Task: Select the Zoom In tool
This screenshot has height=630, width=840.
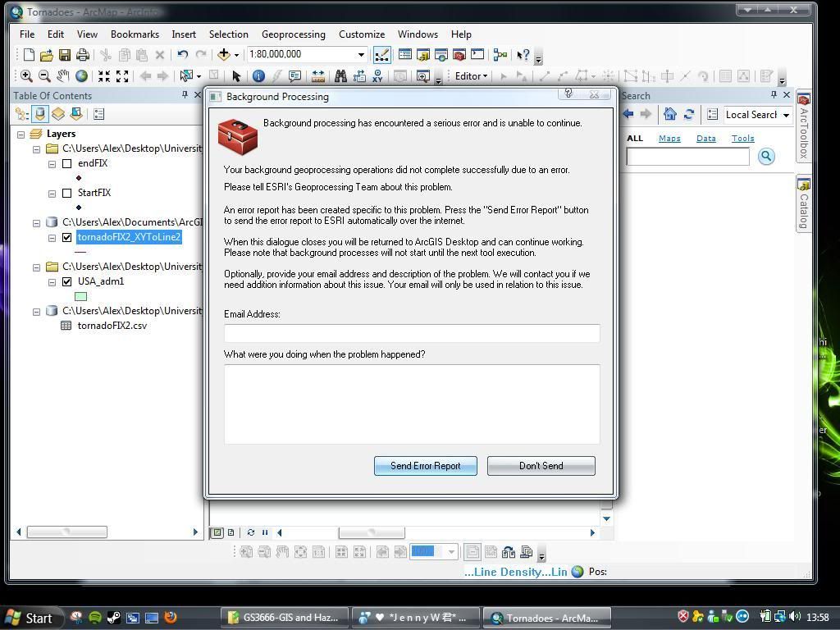Action: point(26,76)
